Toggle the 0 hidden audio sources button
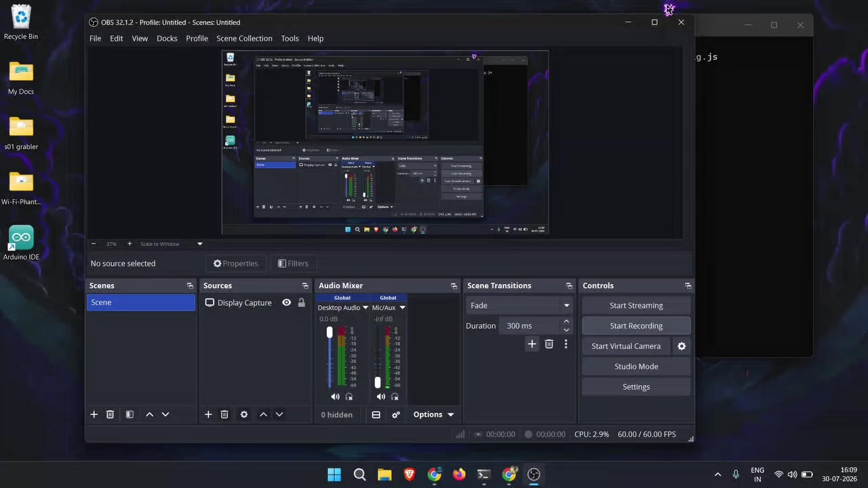Screen dimensions: 868x488 tap(337, 415)
